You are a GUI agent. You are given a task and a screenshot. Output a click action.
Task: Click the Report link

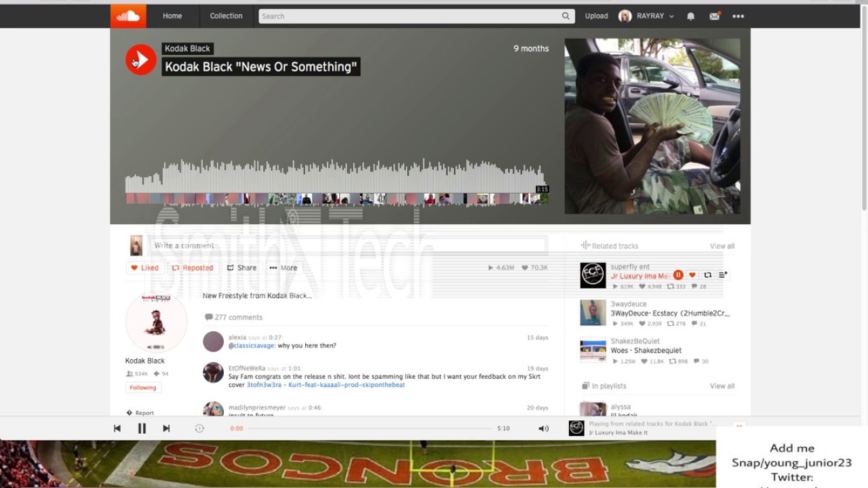coord(140,413)
